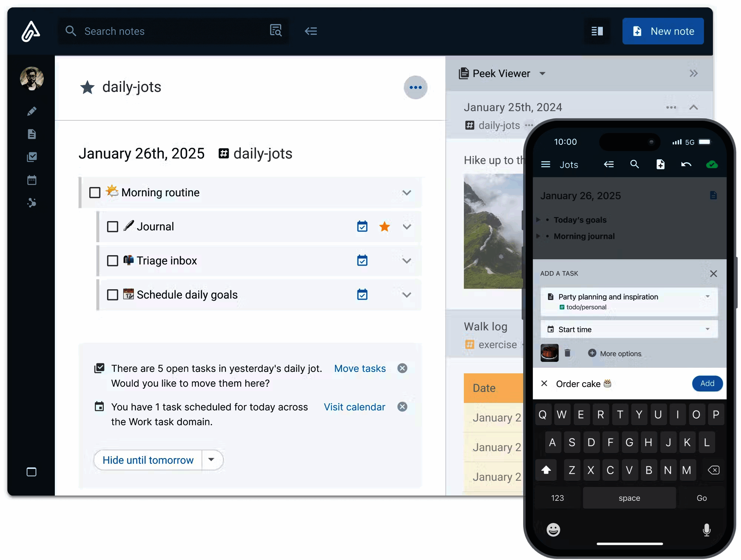Expand the Journal task details chevron
741x560 pixels.
coord(407,227)
